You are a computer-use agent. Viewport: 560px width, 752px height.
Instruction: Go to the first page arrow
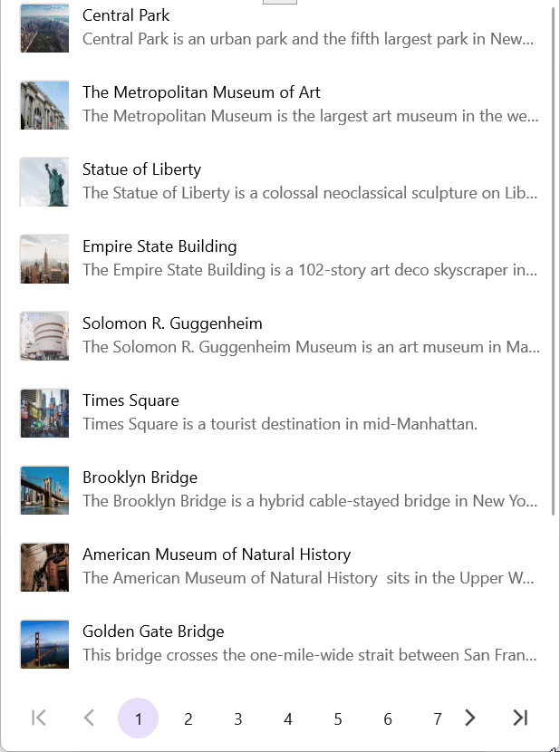[38, 718]
